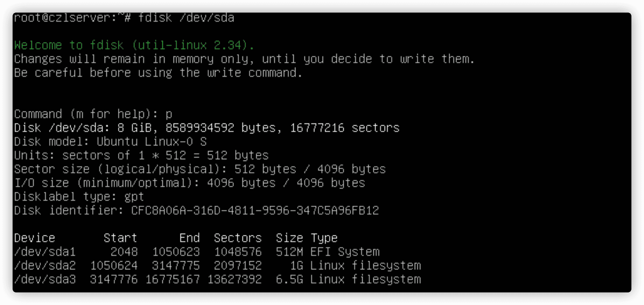The width and height of the screenshot is (644, 305).
Task: Click the Disklabel type gpt text
Action: tap(79, 197)
